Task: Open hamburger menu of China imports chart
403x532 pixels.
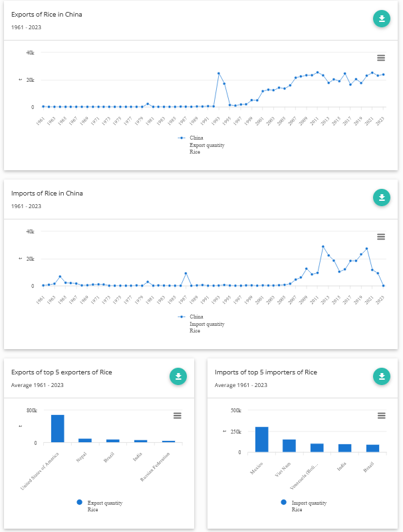Action: 381,237
